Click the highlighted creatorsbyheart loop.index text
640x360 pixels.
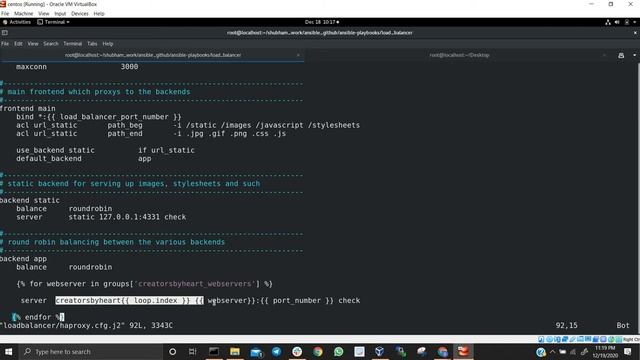[129, 300]
